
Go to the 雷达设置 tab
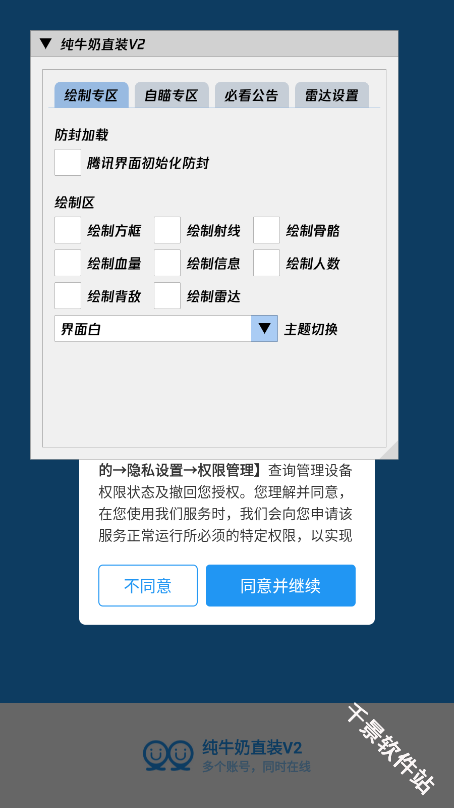click(x=332, y=95)
